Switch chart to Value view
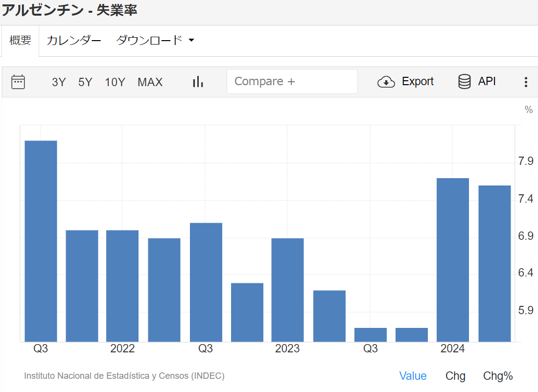The height and width of the screenshot is (392, 538). tap(413, 376)
